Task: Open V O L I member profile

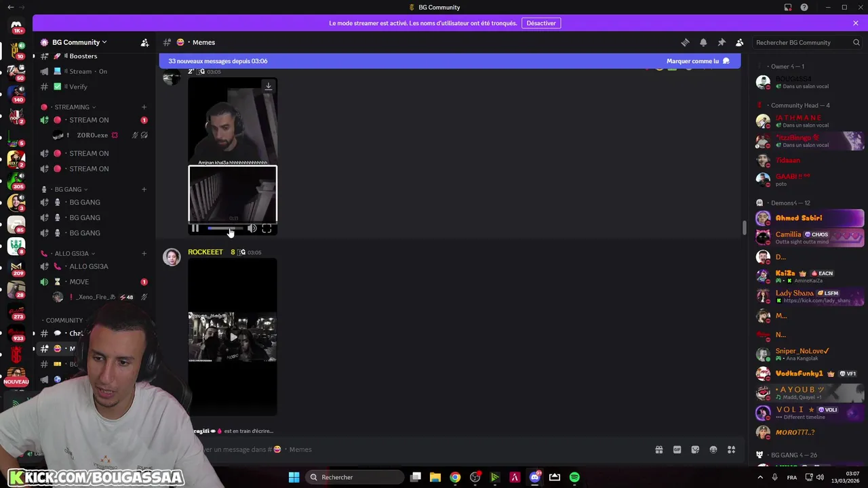Action: tap(810, 413)
